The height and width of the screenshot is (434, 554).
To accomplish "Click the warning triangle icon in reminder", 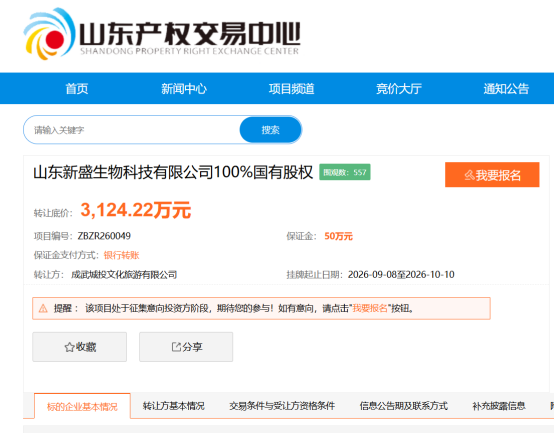I will click(x=43, y=309).
